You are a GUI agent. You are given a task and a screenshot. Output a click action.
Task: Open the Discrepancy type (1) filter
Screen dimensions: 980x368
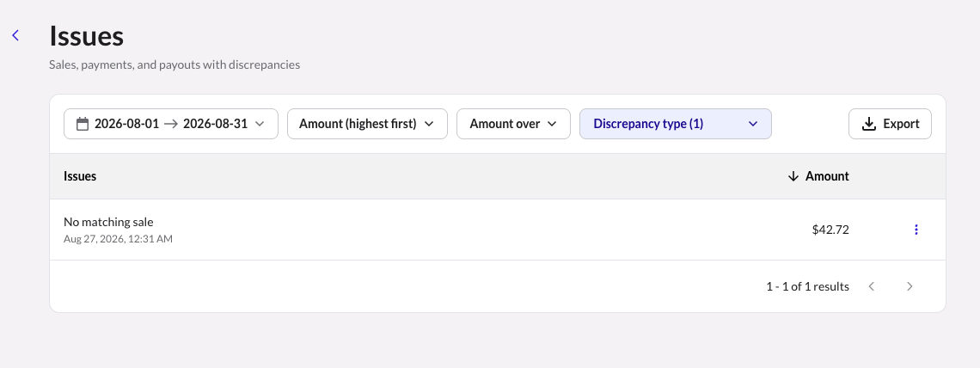[x=675, y=124]
